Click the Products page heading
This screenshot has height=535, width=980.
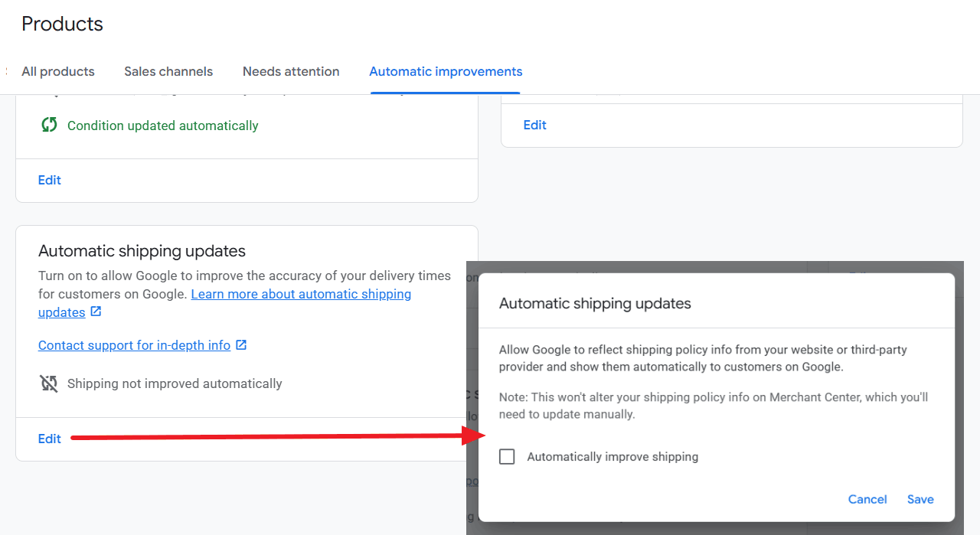[62, 24]
